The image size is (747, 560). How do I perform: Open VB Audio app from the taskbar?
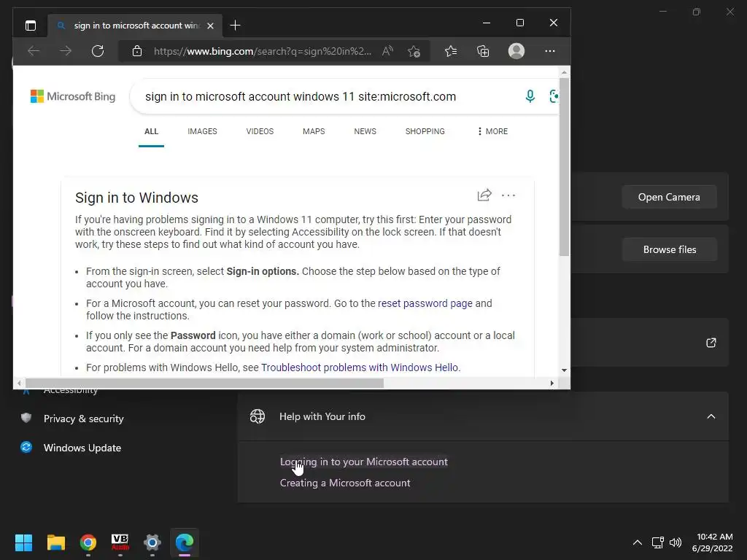pyautogui.click(x=120, y=542)
